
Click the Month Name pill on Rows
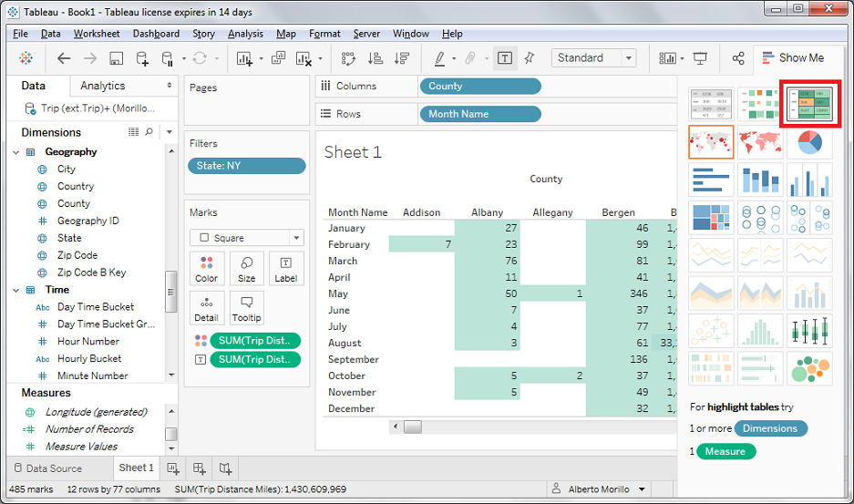tap(480, 114)
